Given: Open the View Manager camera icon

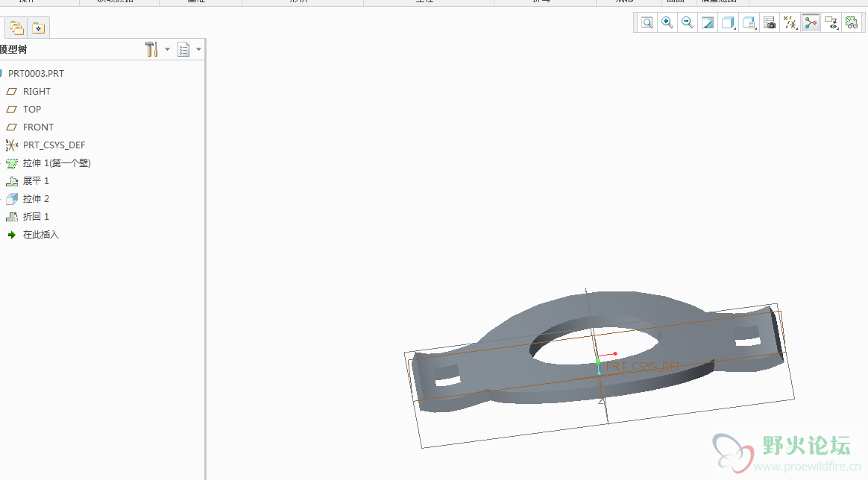Looking at the screenshot, I should 770,22.
